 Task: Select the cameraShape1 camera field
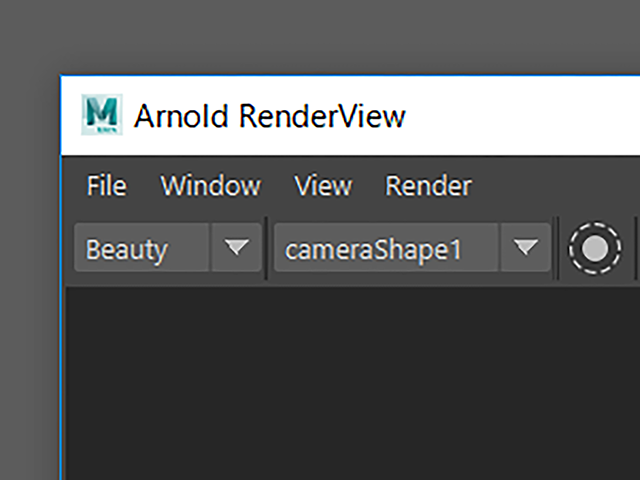pyautogui.click(x=386, y=247)
